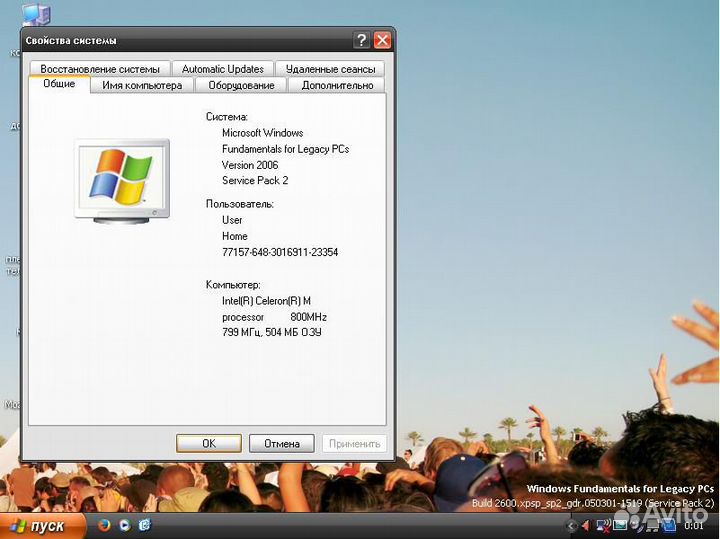Viewport: 720px width, 539px height.
Task: Switch to the Оборудование tab
Action: click(241, 85)
